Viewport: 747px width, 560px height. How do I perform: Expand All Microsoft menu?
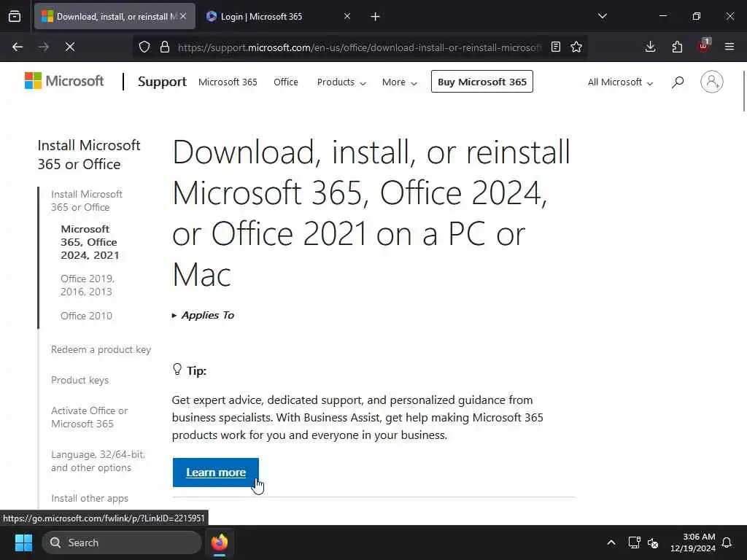(x=620, y=82)
